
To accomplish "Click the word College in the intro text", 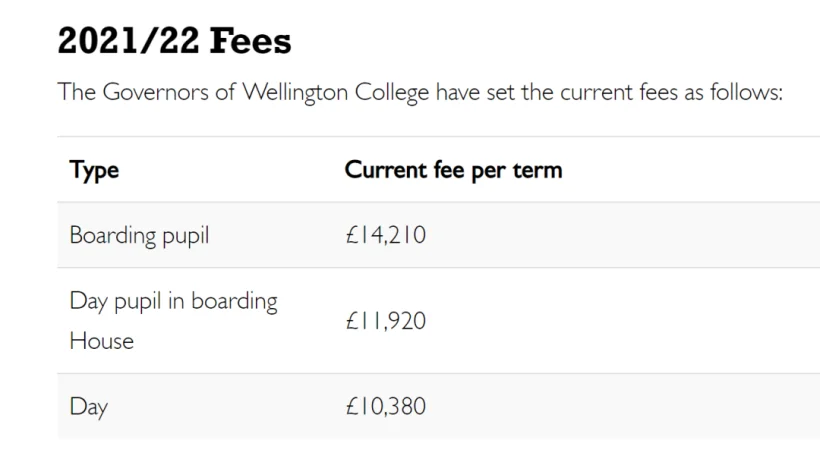I will (x=392, y=93).
